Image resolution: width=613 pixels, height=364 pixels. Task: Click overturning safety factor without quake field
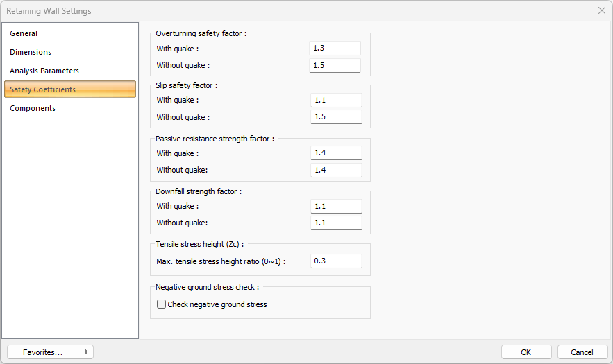click(x=335, y=65)
